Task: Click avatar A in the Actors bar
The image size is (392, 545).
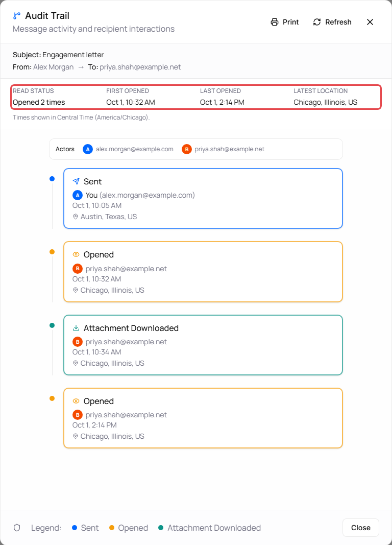Action: [87, 149]
